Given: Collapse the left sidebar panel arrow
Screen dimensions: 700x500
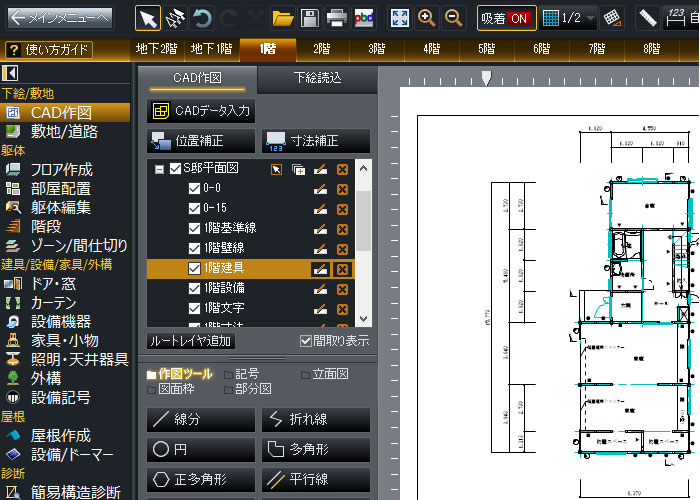Looking at the screenshot, I should (11, 73).
